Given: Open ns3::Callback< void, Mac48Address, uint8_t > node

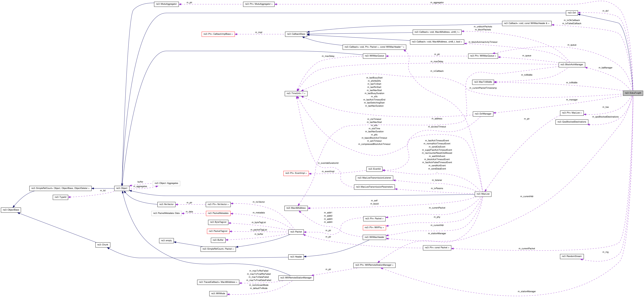Looking at the screenshot, I should point(437,32).
